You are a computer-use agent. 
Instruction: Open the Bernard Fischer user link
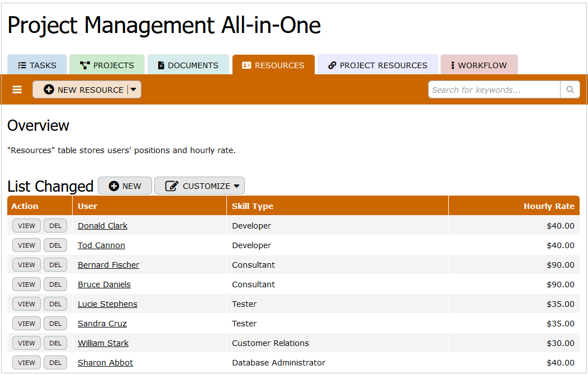(x=108, y=265)
